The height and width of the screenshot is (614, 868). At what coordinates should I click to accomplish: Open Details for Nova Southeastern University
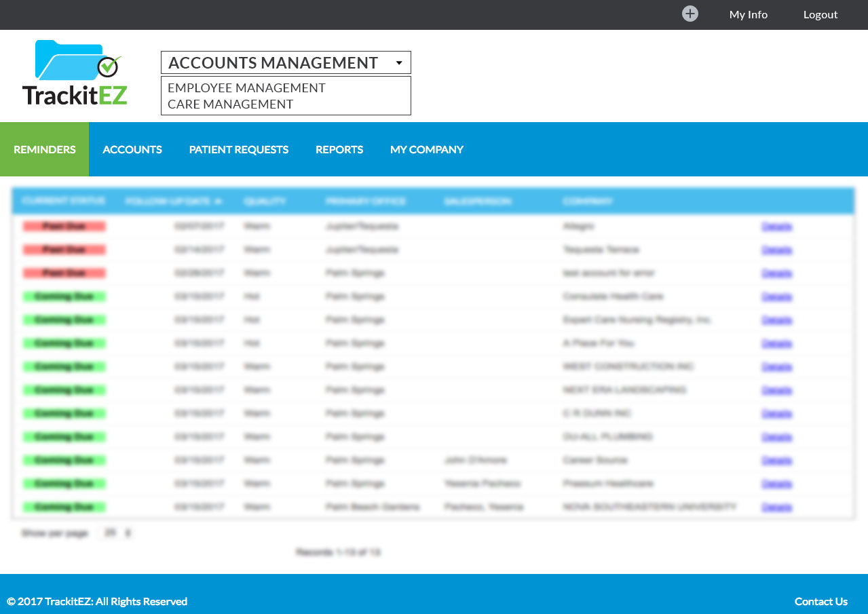[776, 507]
